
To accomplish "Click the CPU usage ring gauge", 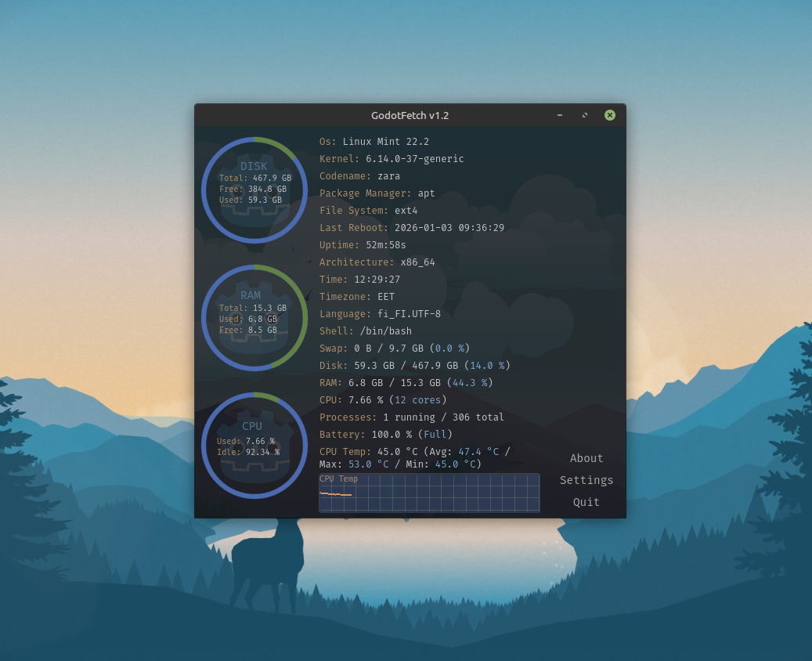I will click(x=254, y=446).
